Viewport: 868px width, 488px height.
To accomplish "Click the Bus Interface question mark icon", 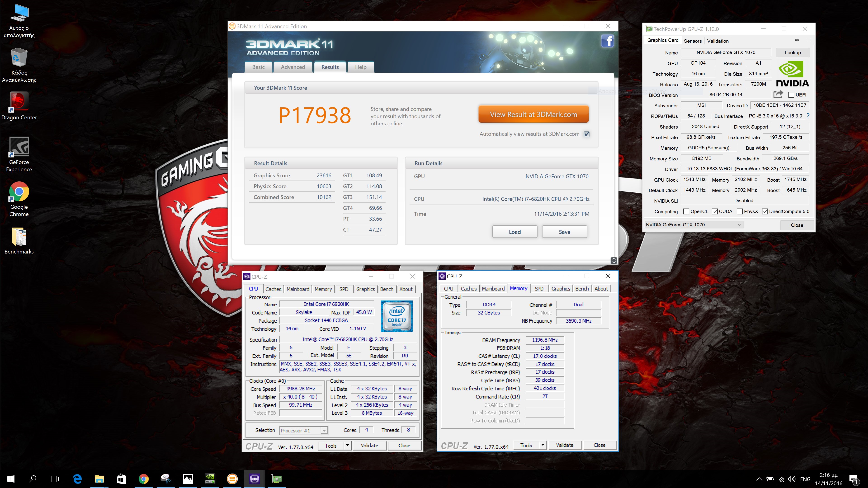I will [x=808, y=116].
